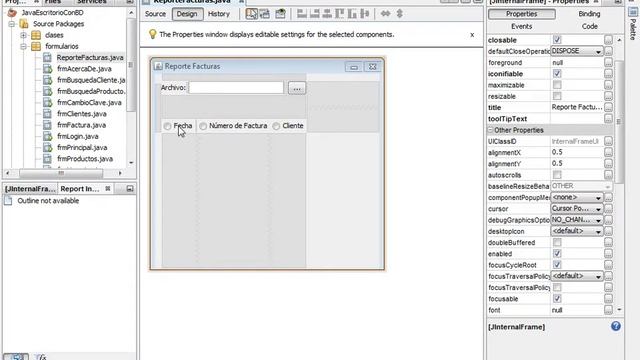640x360 pixels.
Task: Open editor button for toolTipText property
Action: click(x=608, y=119)
